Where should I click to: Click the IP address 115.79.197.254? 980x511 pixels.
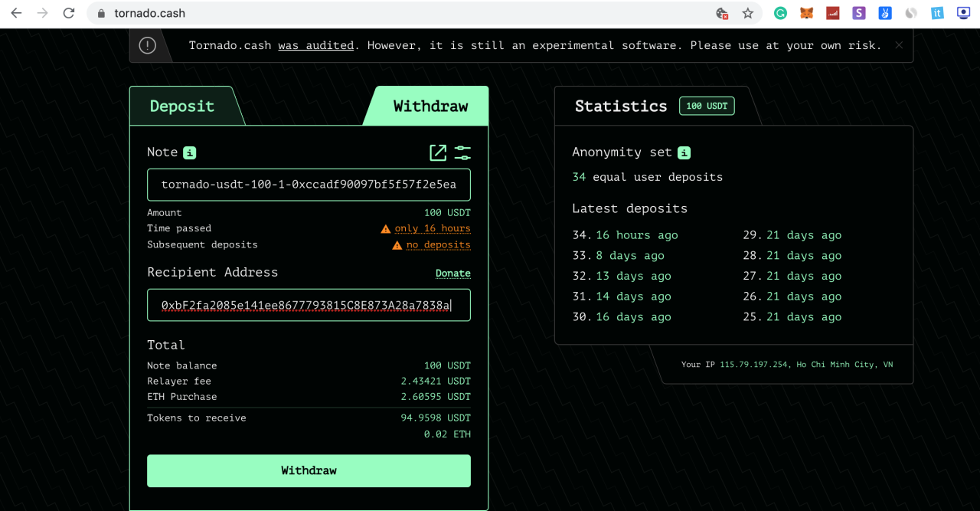754,365
